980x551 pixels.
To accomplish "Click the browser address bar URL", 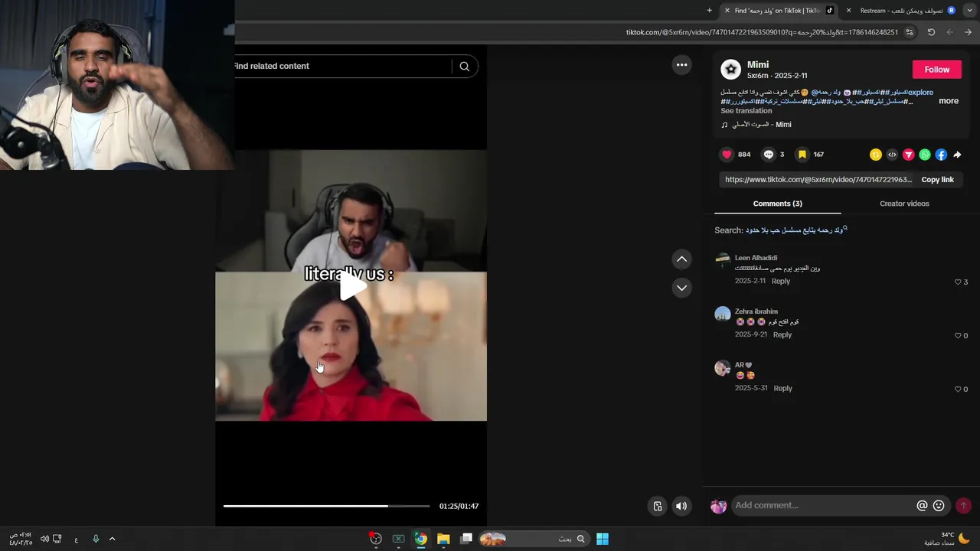I will click(x=762, y=32).
